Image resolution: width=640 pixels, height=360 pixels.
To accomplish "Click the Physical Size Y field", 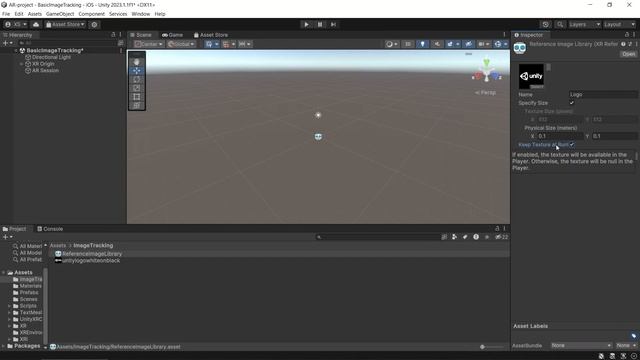I will (615, 136).
